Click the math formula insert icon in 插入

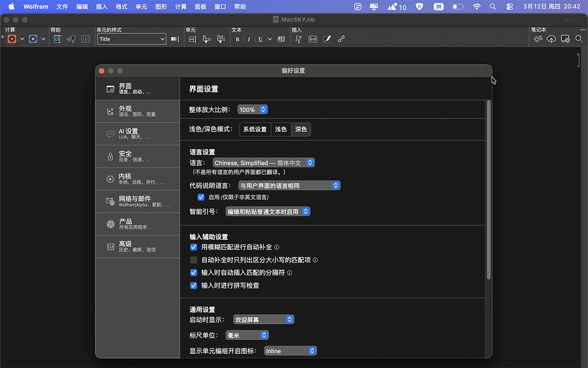tap(298, 39)
